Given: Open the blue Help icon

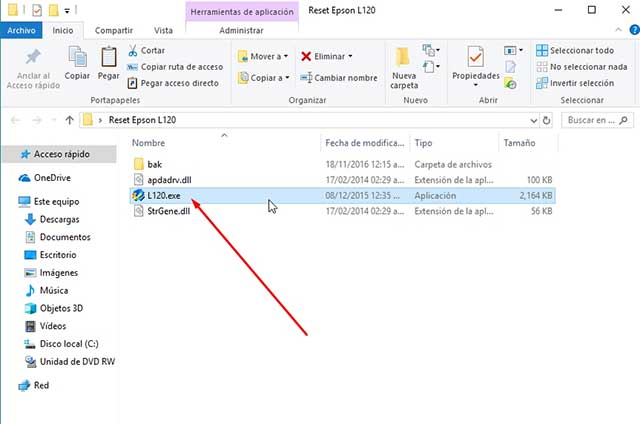Looking at the screenshot, I should (x=634, y=30).
